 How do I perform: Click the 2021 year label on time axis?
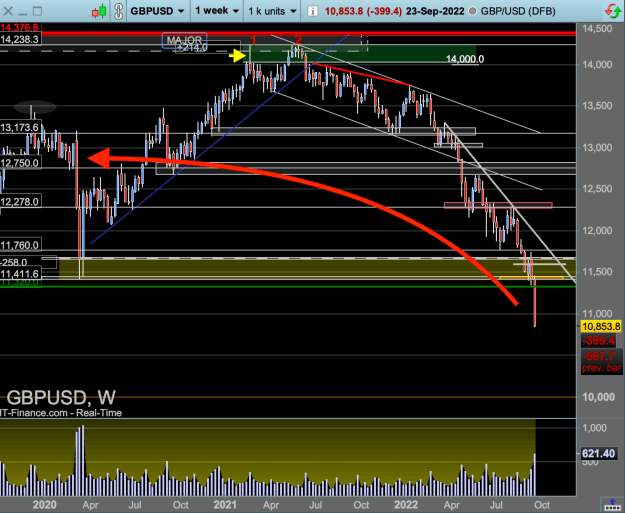click(225, 505)
